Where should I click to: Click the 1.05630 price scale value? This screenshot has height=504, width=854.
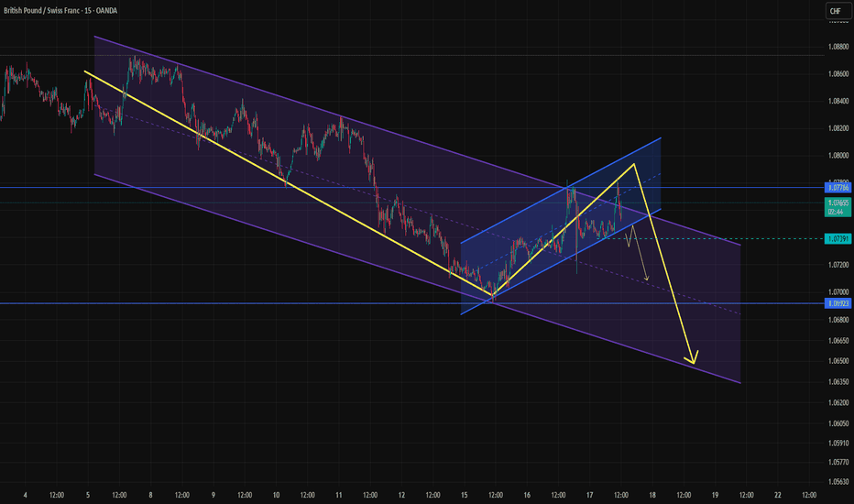[838, 482]
